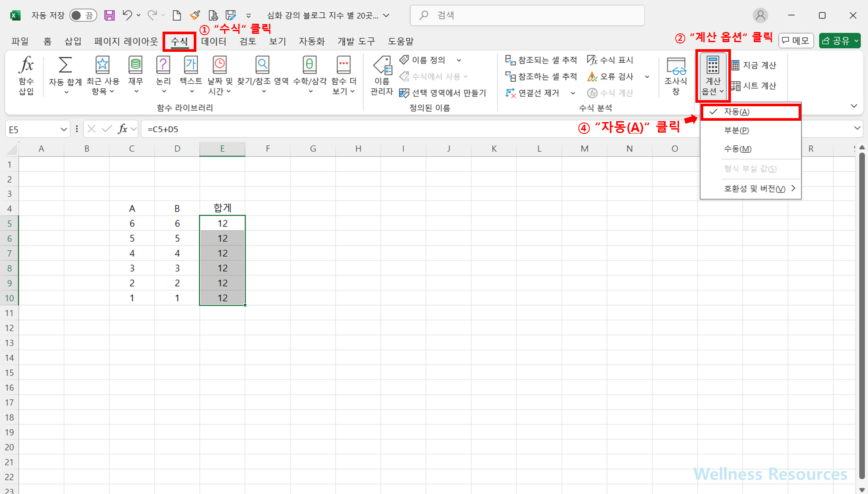The height and width of the screenshot is (494, 868).
Task: Select the 합계 header cell
Action: click(x=222, y=208)
